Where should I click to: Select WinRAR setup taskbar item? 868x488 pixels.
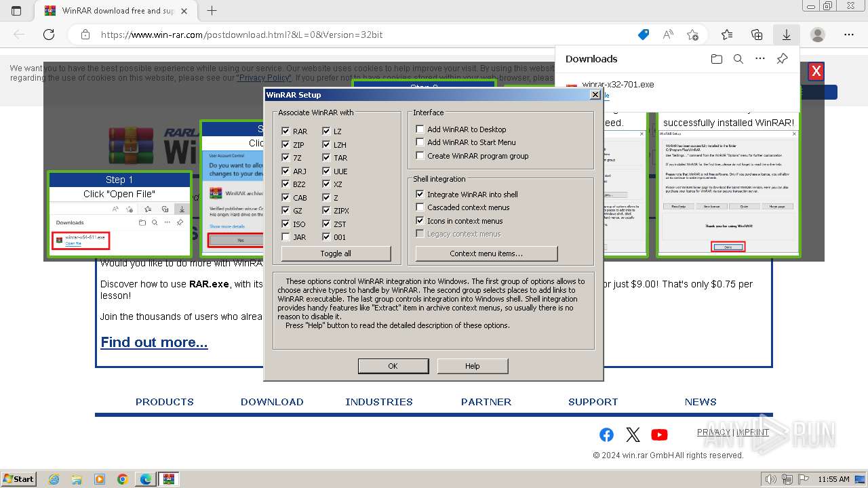(x=169, y=479)
